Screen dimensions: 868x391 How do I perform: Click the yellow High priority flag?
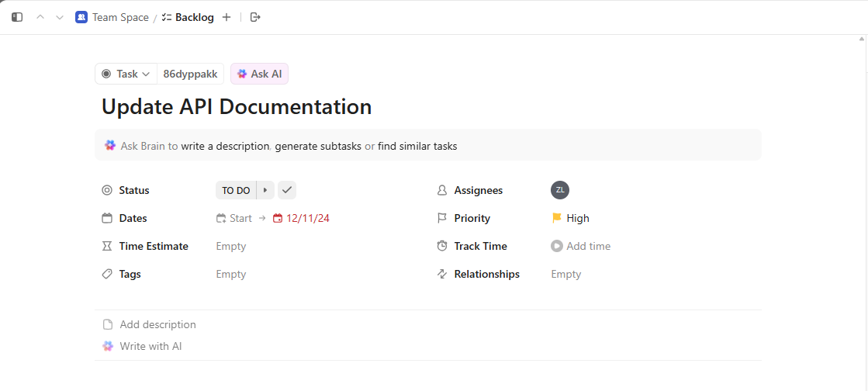[557, 218]
